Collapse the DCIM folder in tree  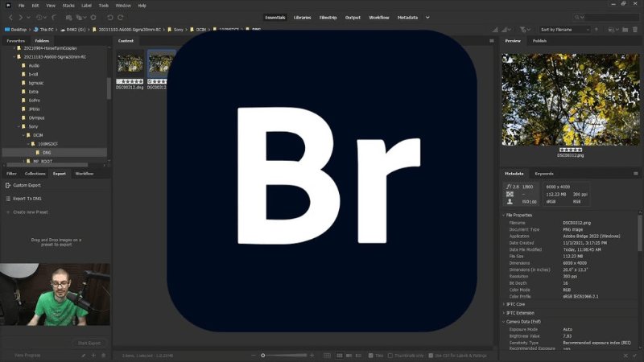coord(28,135)
